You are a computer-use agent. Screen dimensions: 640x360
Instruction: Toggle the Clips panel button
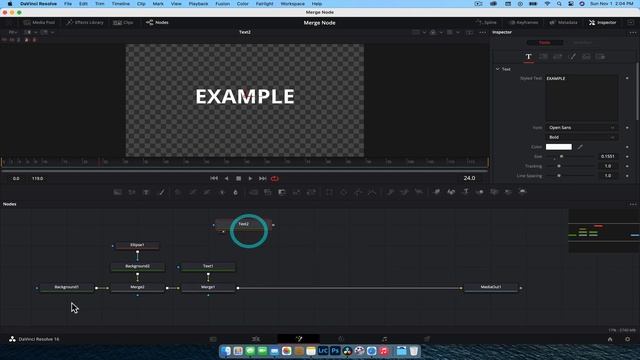pyautogui.click(x=123, y=22)
